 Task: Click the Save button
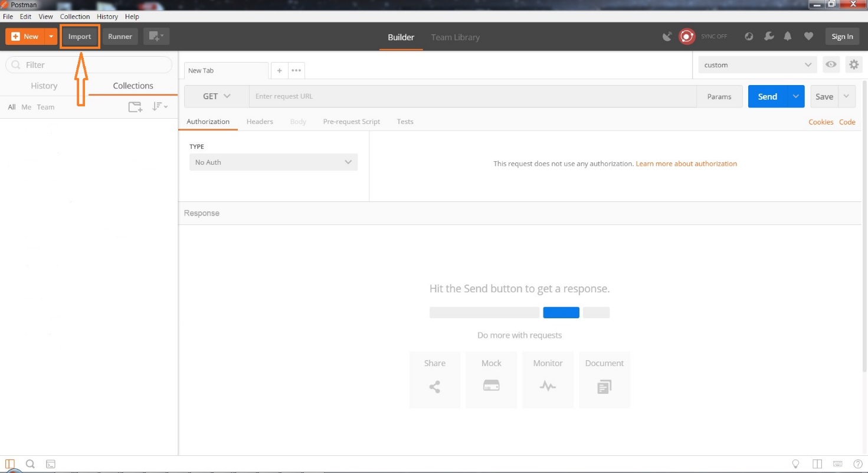[x=824, y=96]
